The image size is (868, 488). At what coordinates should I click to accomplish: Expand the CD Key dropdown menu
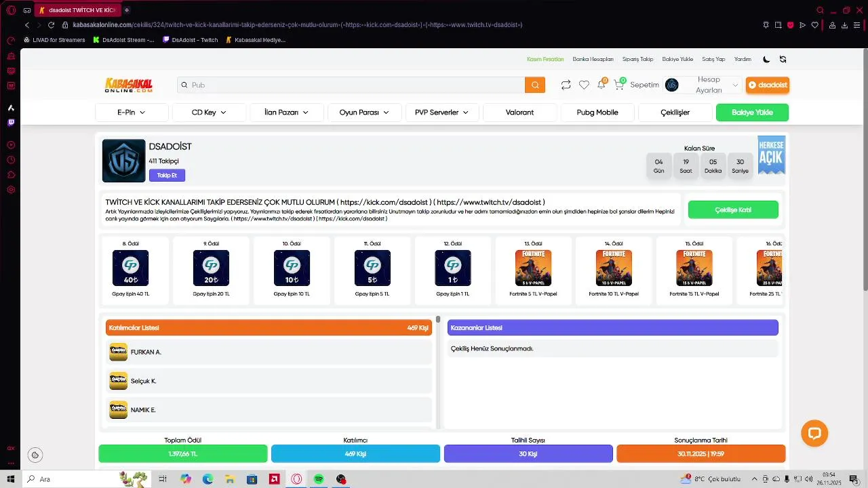point(209,113)
